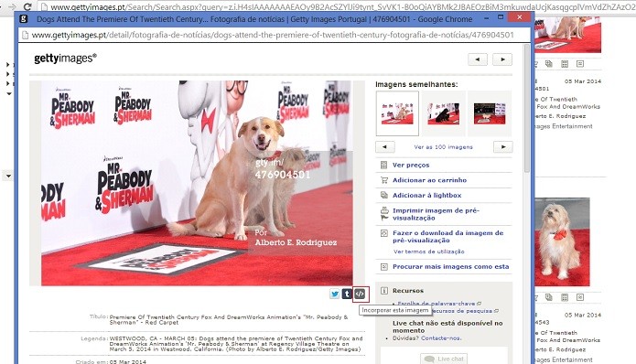Select Adicionar ao carrinho
The image size is (636, 364).
coord(429,180)
